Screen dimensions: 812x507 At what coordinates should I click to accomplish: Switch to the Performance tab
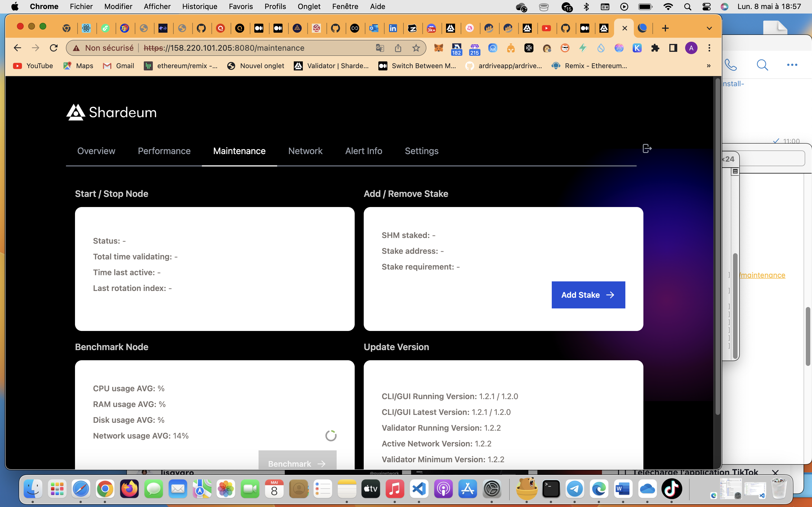point(164,151)
